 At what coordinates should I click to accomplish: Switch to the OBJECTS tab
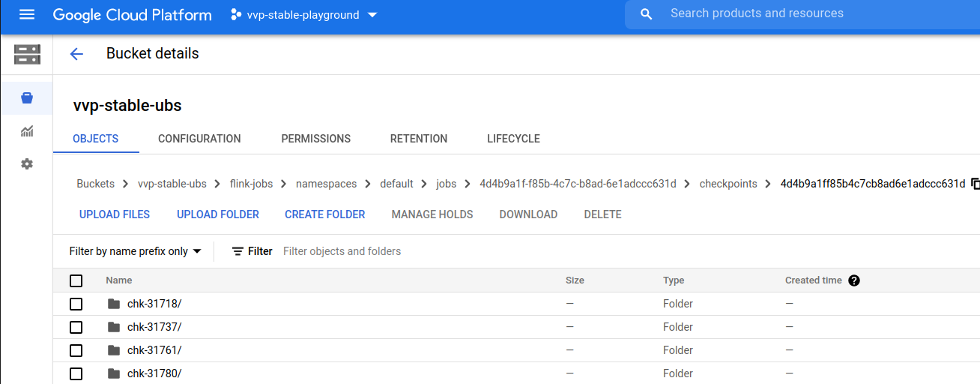click(x=96, y=139)
